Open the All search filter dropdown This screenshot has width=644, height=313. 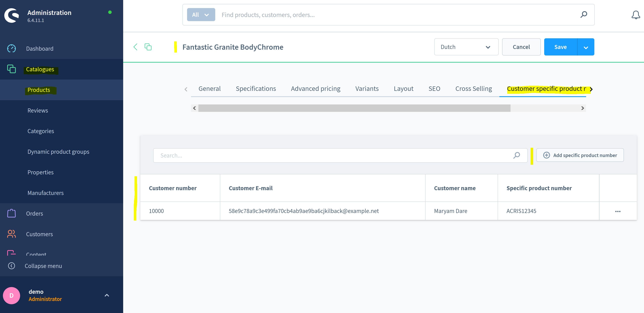(x=201, y=14)
